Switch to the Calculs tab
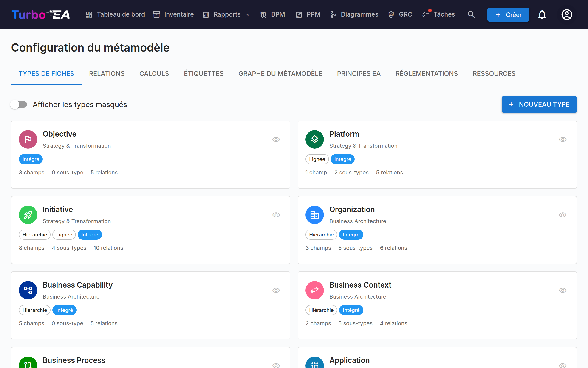Screen dimensions: 588x368 click(x=154, y=74)
